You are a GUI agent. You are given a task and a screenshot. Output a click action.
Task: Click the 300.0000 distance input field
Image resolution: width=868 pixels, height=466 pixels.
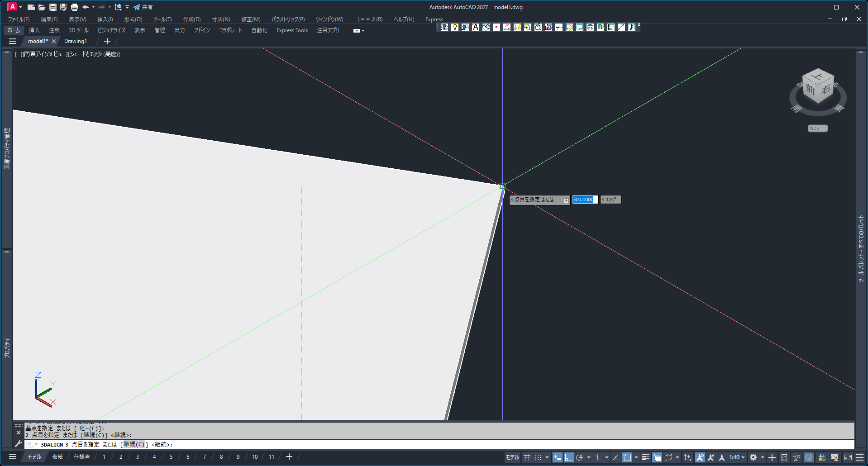tap(585, 200)
